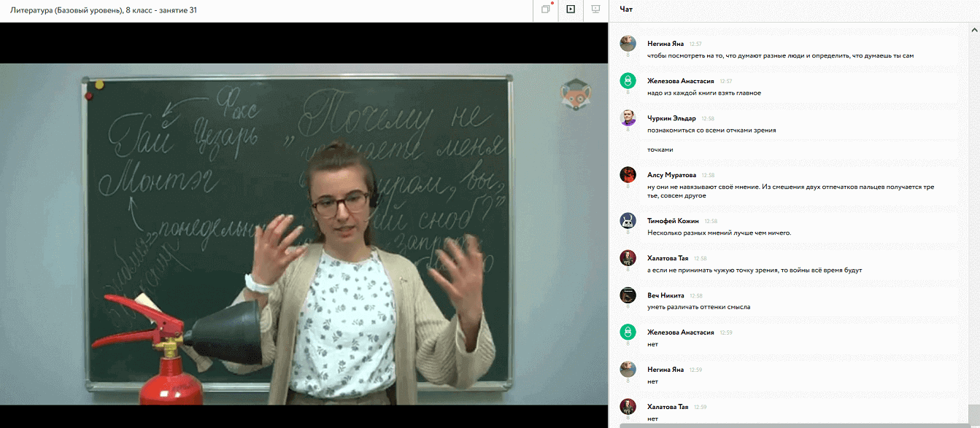The height and width of the screenshot is (428, 980).
Task: Click Веч Никита's avatar in chat
Action: [x=628, y=295]
